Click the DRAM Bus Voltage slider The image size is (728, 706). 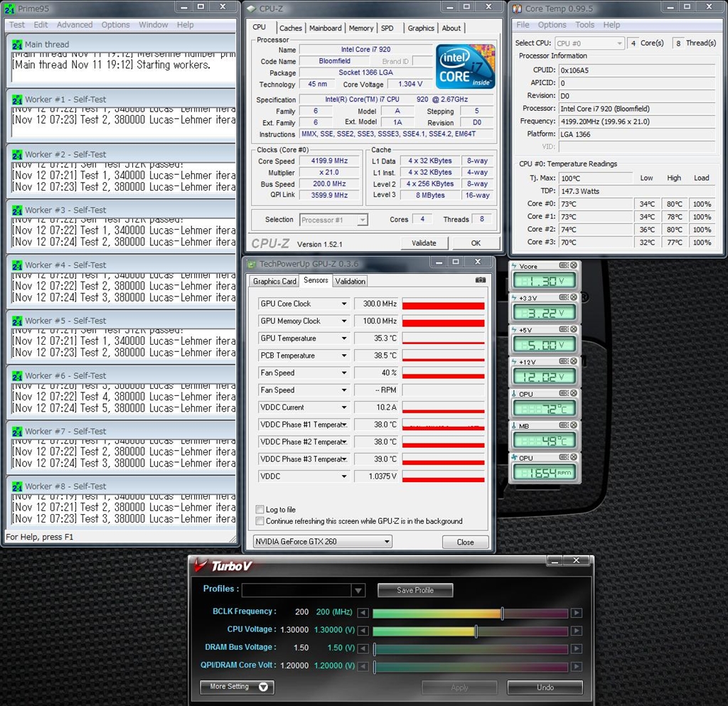[471, 649]
